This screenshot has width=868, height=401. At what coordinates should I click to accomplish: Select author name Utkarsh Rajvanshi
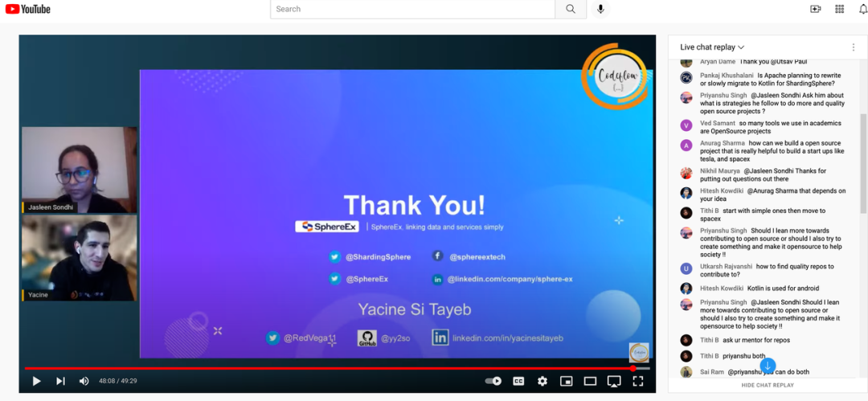(x=726, y=267)
